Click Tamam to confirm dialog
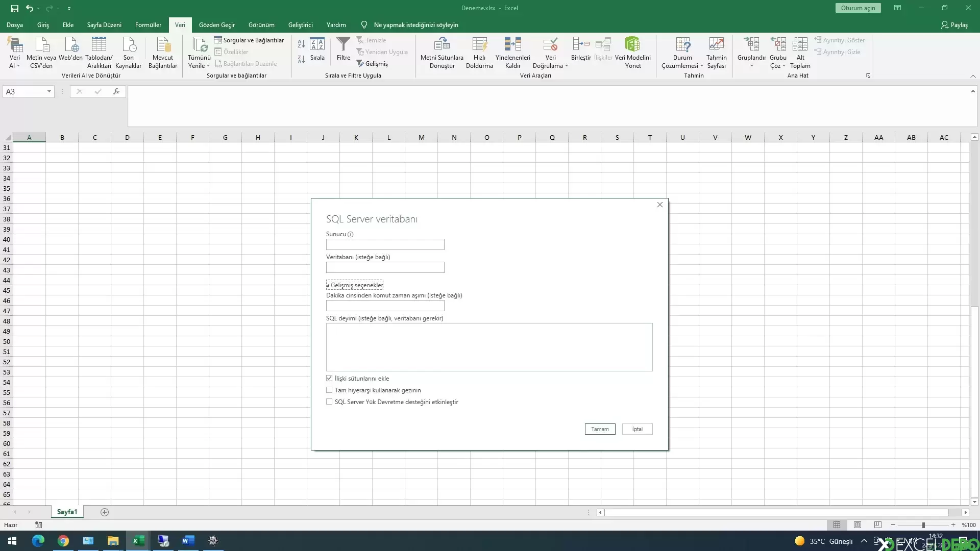 click(600, 430)
